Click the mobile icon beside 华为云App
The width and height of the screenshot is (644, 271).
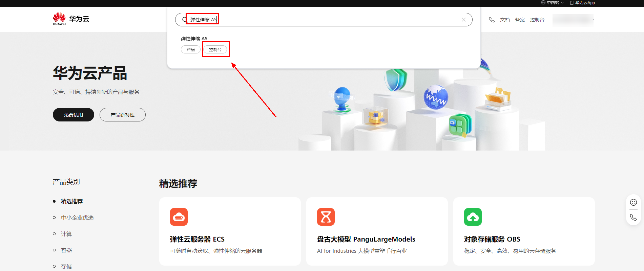point(572,3)
